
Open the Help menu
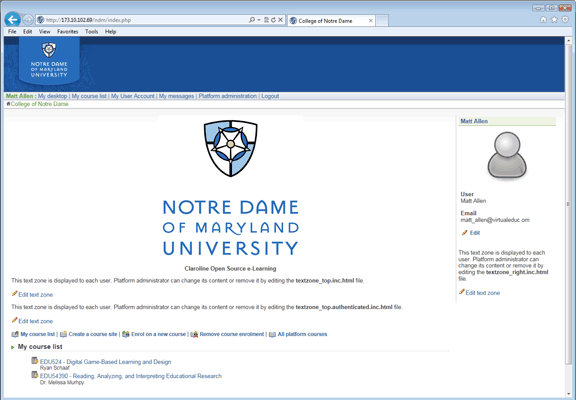[111, 32]
